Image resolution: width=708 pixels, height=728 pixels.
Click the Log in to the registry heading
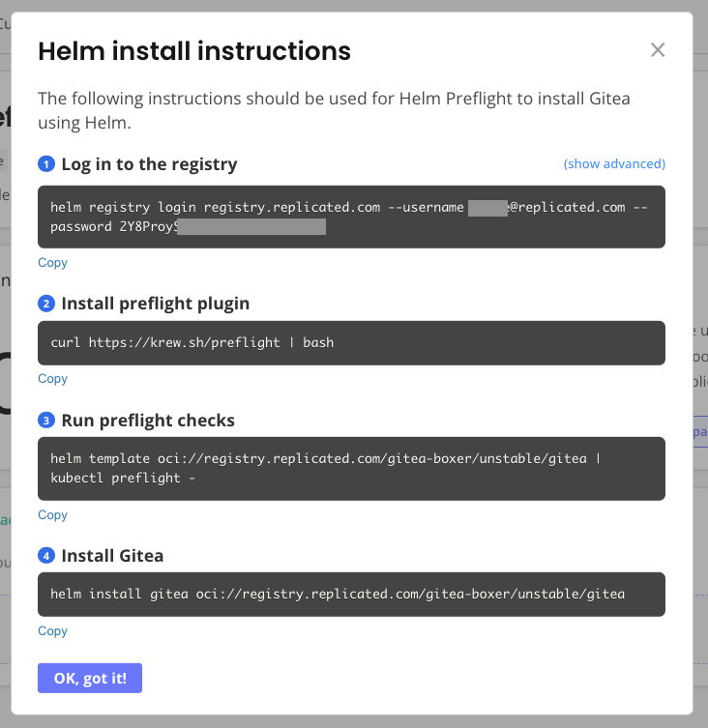coord(149,164)
